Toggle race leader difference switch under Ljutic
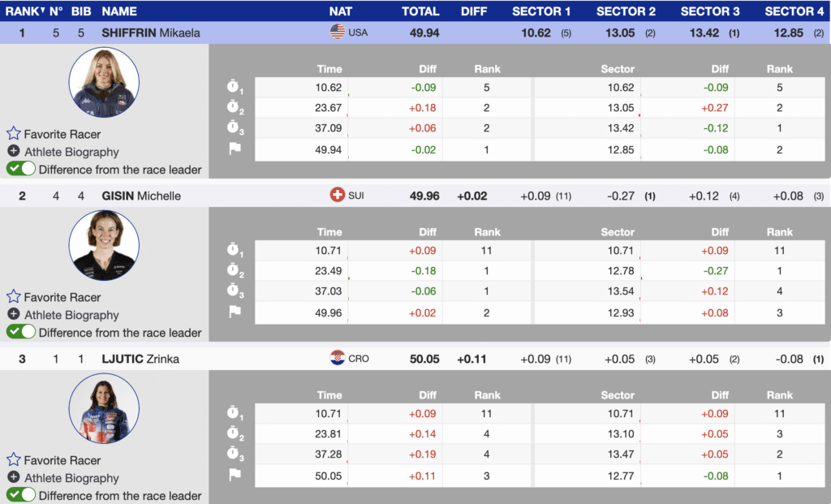This screenshot has width=831, height=504. coord(21,495)
